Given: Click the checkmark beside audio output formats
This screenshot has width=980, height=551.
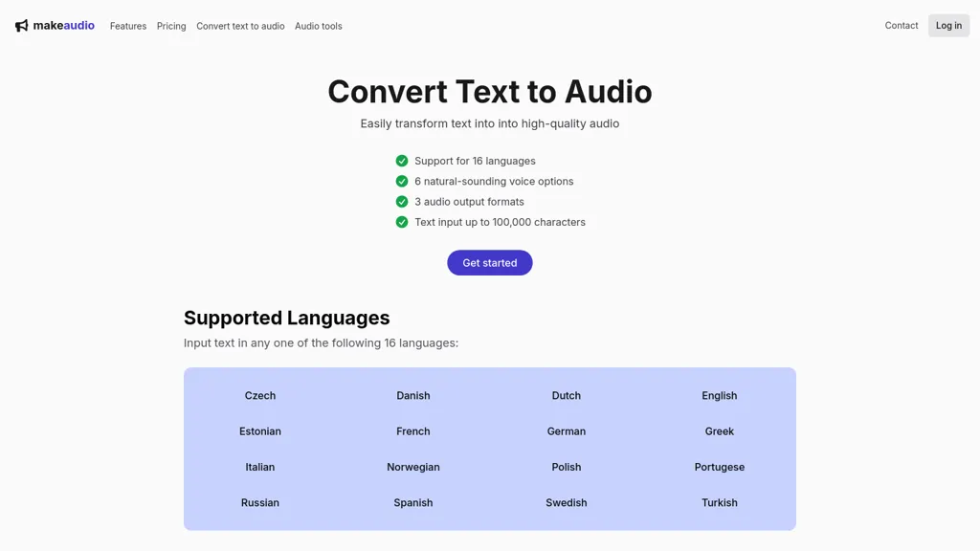Looking at the screenshot, I should [402, 201].
